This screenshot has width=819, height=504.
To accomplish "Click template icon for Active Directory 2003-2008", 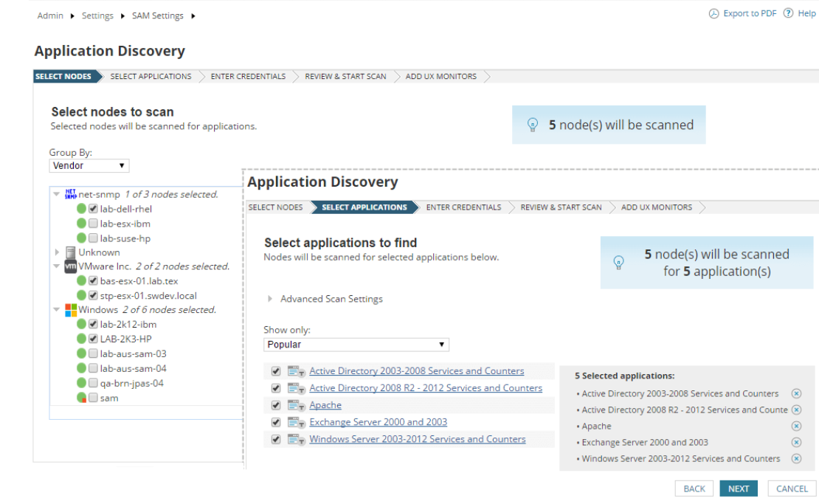I will click(296, 371).
